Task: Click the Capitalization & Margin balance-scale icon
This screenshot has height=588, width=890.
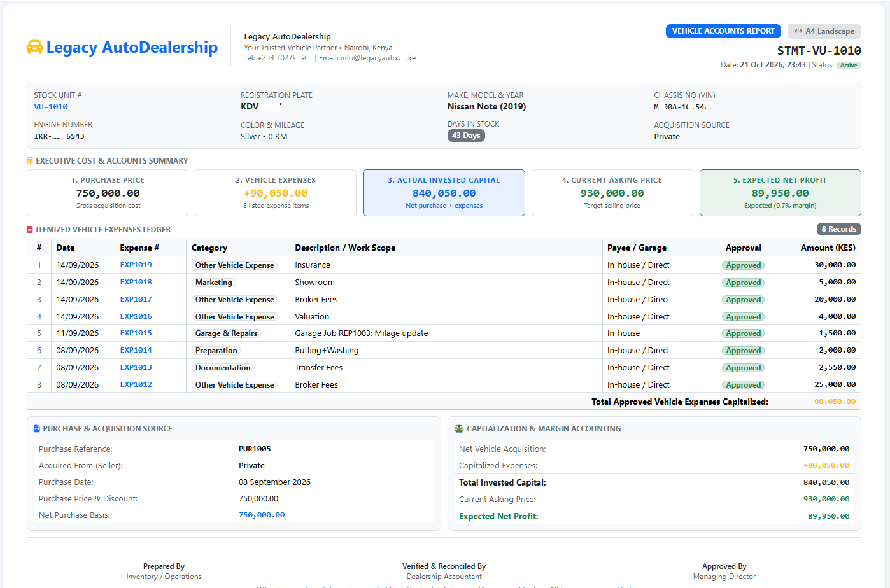Action: [x=459, y=429]
